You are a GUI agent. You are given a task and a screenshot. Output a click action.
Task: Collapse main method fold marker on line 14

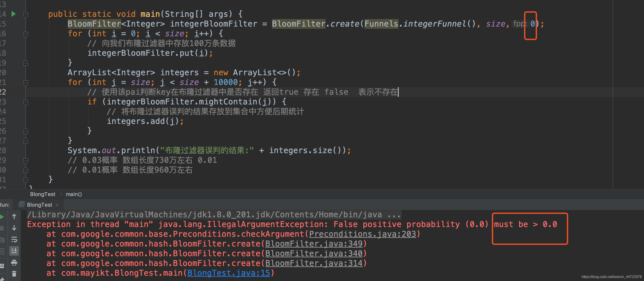point(25,15)
